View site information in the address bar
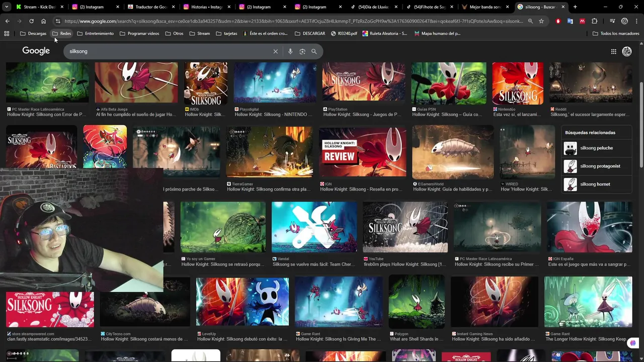Viewport: 644px width, 362px height. 57,21
